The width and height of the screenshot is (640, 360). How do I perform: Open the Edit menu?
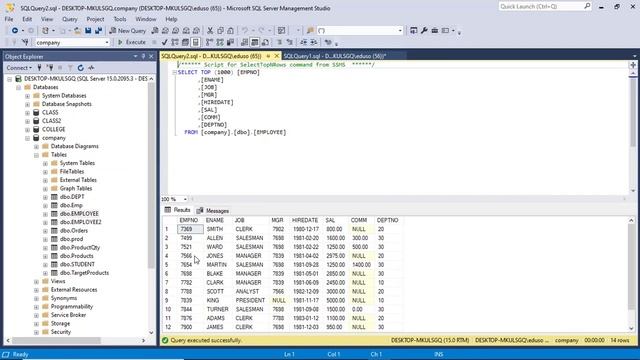[27, 19]
